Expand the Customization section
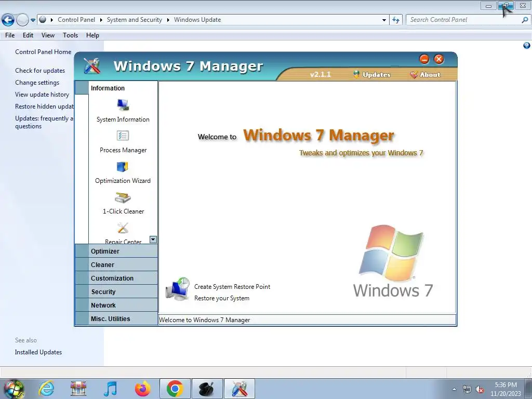 coord(116,278)
